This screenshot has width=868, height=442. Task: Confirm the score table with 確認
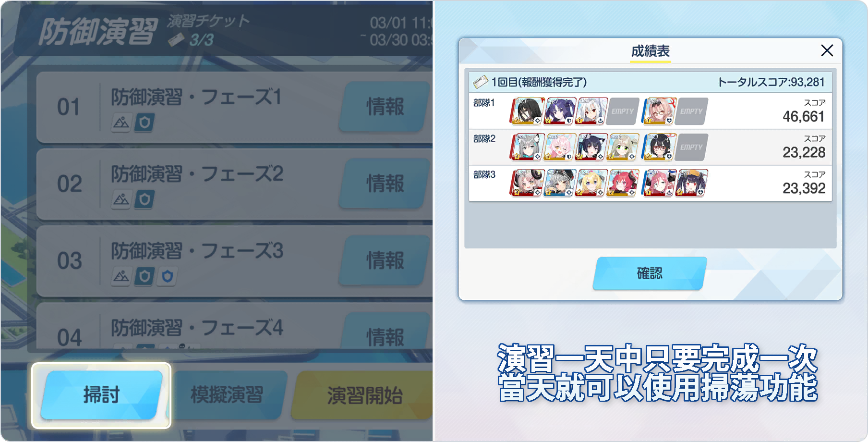click(650, 273)
